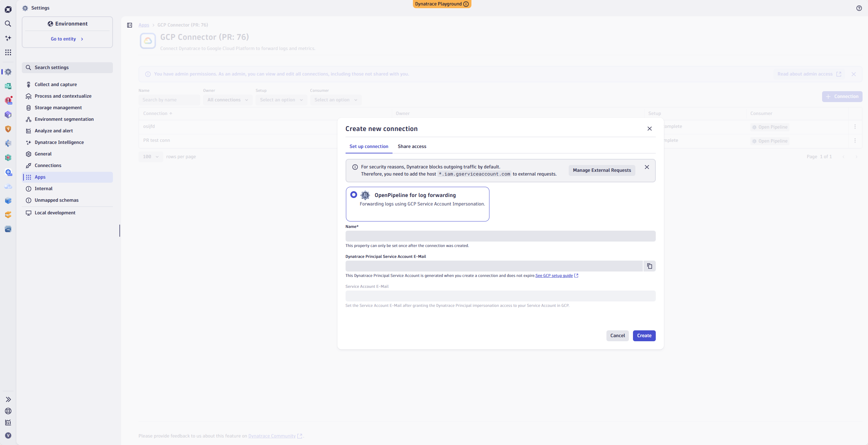Open the blue waveform tracing app icon

[8, 143]
